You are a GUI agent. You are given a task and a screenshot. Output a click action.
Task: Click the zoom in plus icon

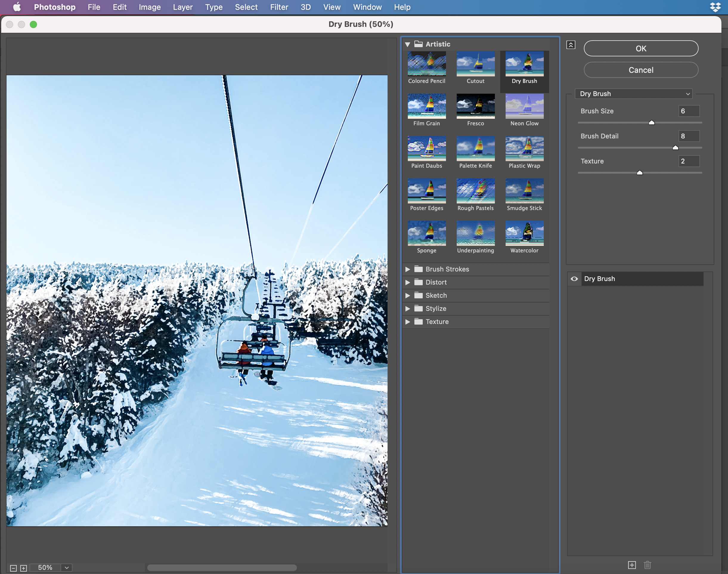coord(24,568)
